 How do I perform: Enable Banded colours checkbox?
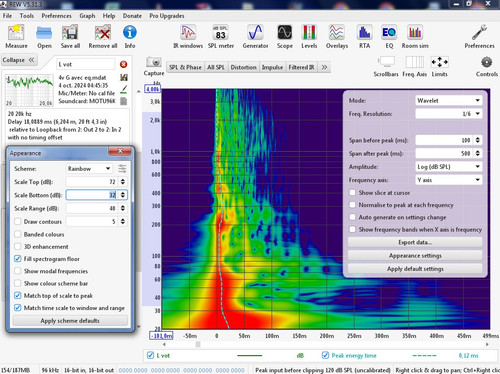pos(18,234)
